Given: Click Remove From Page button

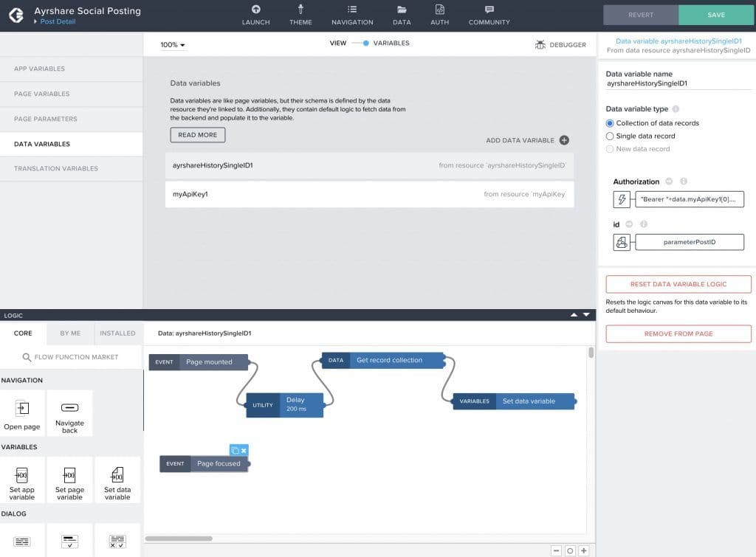Looking at the screenshot, I should [678, 334].
